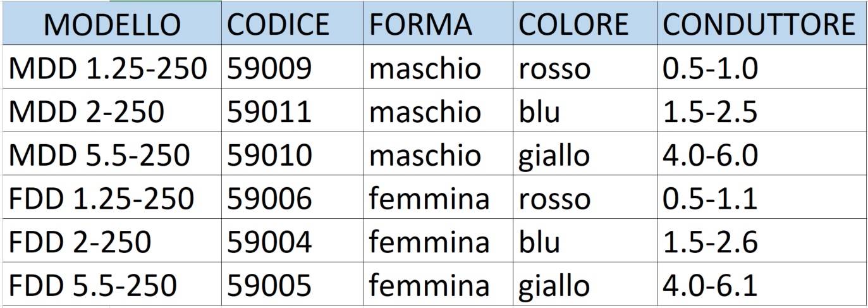Screen dimensions: 868x308
Task: Click the giallo cell in 59010 row
Action: [585, 154]
